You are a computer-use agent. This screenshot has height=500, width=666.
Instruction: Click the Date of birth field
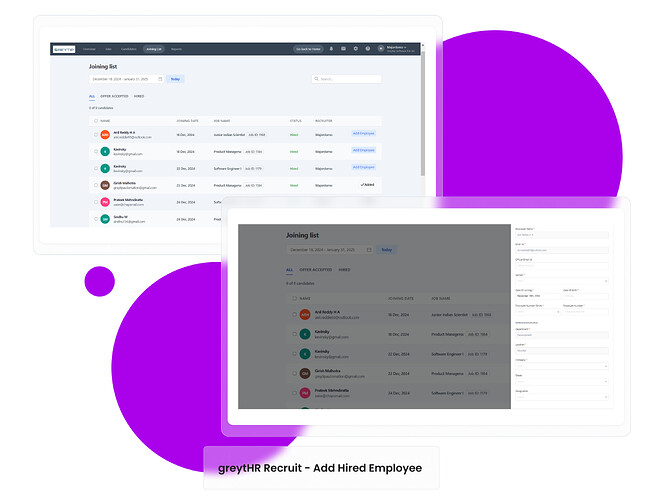pyautogui.click(x=586, y=296)
